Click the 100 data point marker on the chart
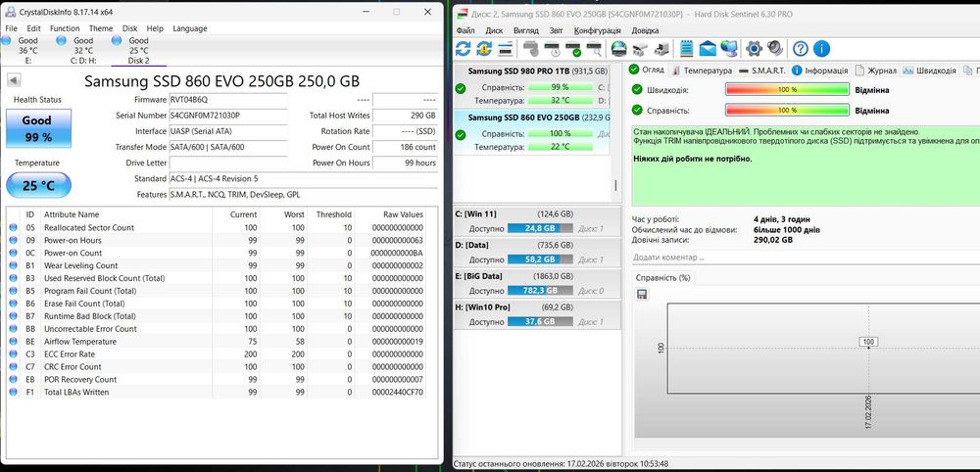This screenshot has height=472, width=980. pos(868,342)
